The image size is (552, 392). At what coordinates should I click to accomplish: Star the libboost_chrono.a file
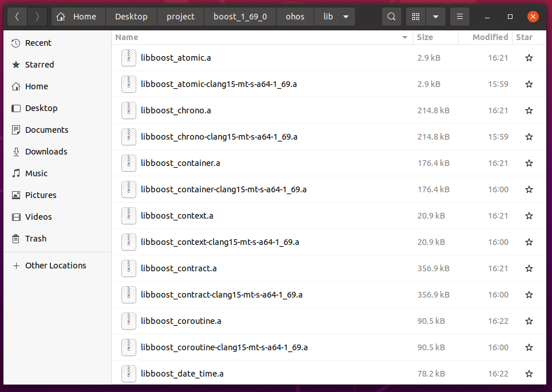[x=529, y=110]
